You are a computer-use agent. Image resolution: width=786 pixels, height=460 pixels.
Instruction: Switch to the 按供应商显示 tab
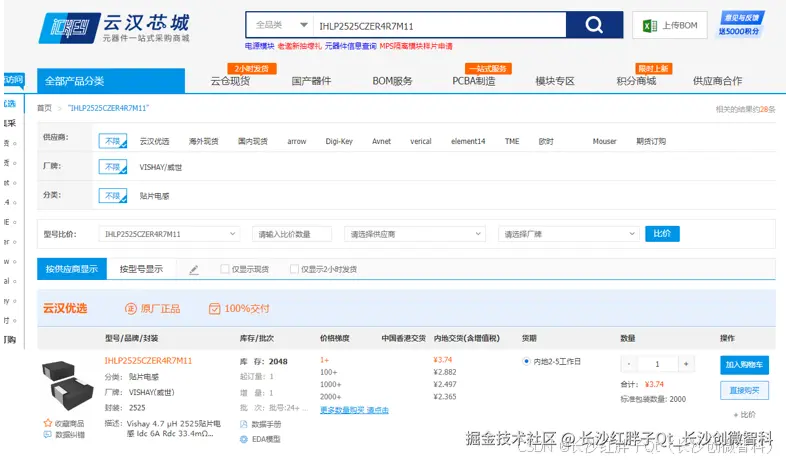coord(72,269)
